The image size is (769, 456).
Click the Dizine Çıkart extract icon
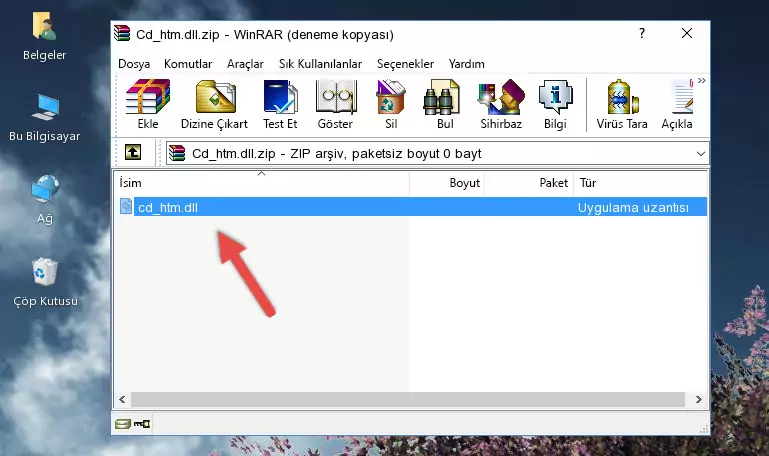[x=214, y=104]
